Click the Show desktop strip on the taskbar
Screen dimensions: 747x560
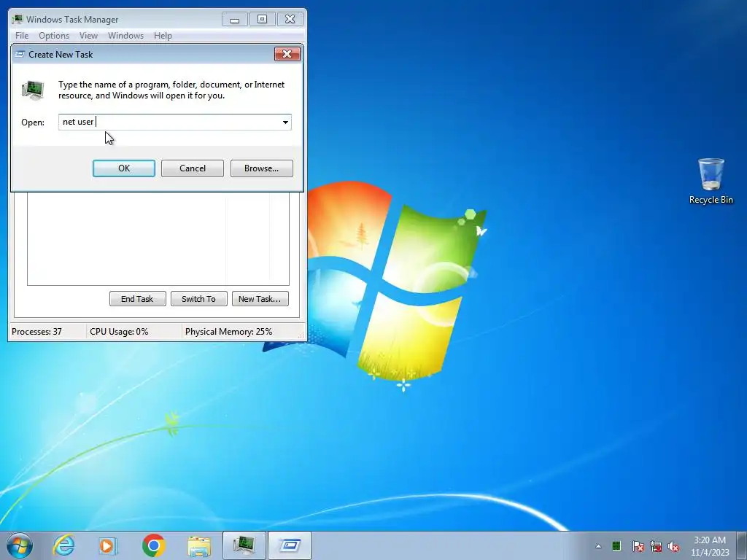pos(743,545)
